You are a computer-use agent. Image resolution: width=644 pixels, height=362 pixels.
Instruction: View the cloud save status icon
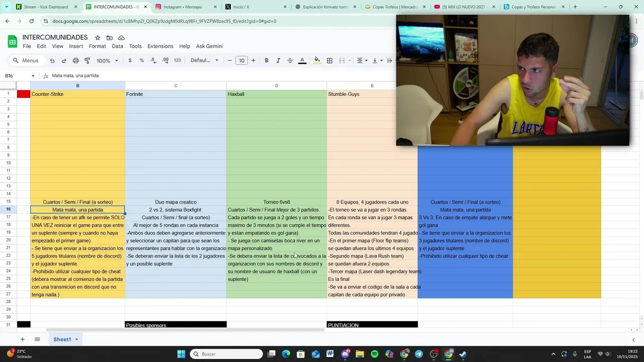121,38
